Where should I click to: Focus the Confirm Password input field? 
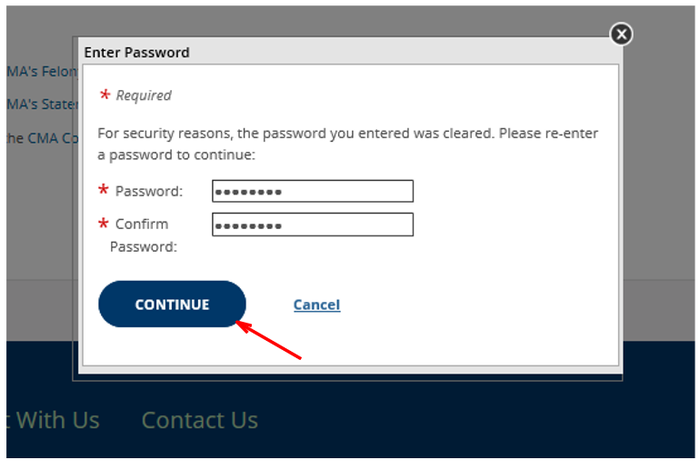312,224
